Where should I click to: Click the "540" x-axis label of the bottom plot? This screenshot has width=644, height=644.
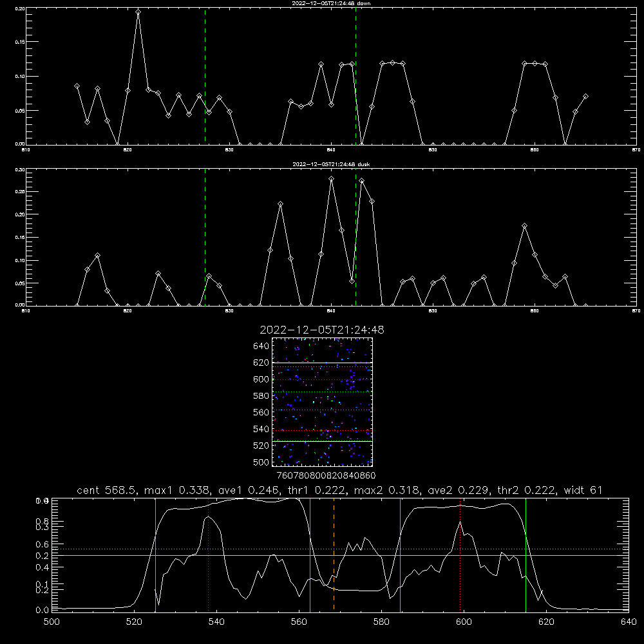coord(216,622)
